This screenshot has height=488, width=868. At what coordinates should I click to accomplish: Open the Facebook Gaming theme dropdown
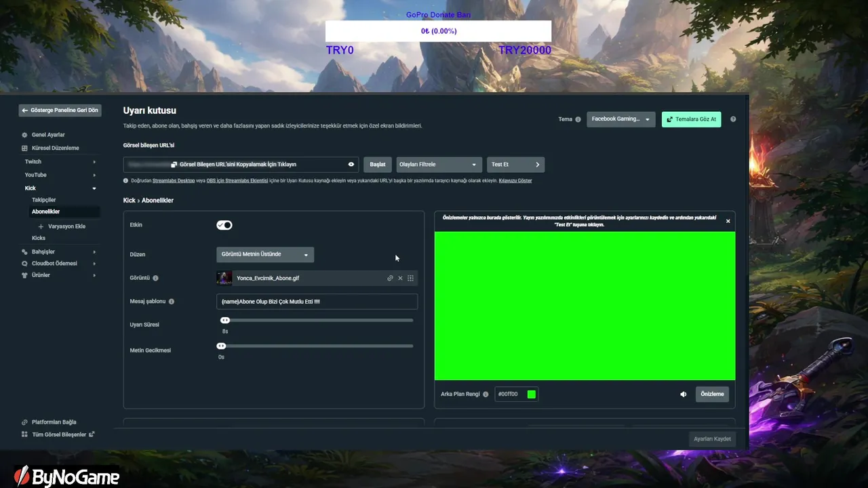pos(620,119)
